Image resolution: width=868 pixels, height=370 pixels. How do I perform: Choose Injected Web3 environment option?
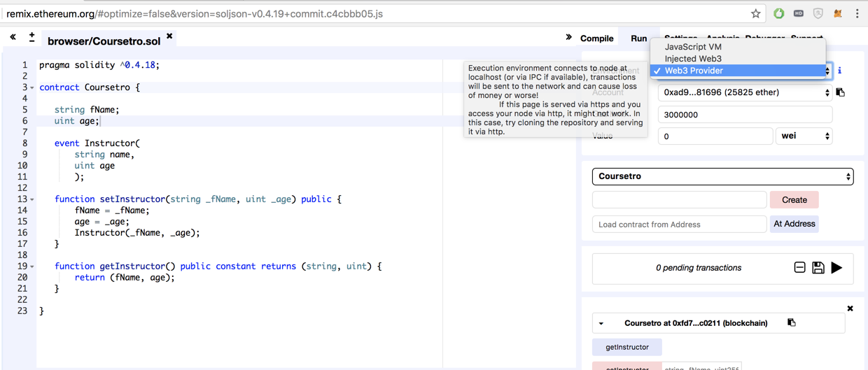pos(693,59)
